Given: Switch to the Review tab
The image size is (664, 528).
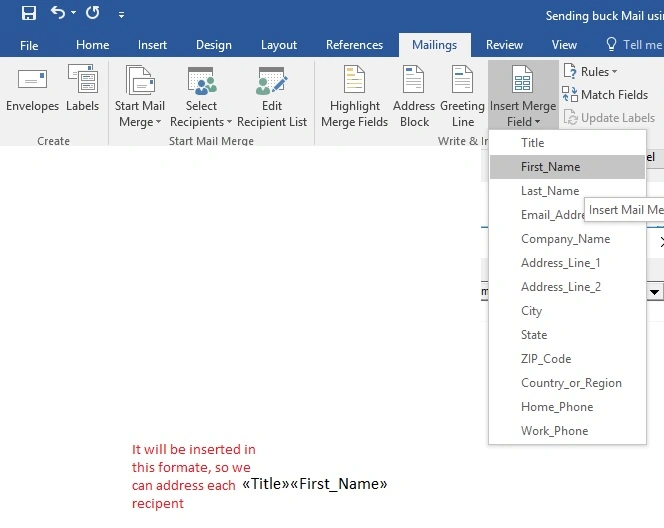Looking at the screenshot, I should [504, 45].
